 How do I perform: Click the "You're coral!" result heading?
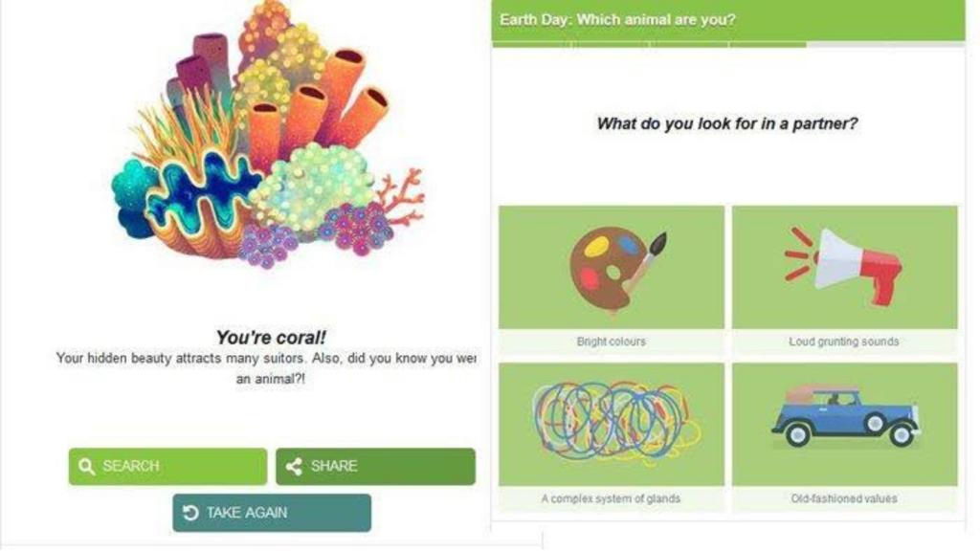point(271,338)
